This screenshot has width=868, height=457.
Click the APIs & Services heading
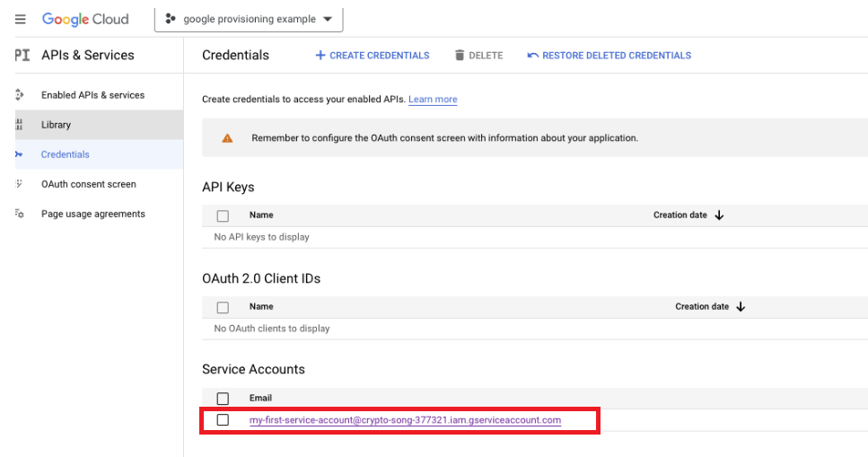pyautogui.click(x=88, y=55)
